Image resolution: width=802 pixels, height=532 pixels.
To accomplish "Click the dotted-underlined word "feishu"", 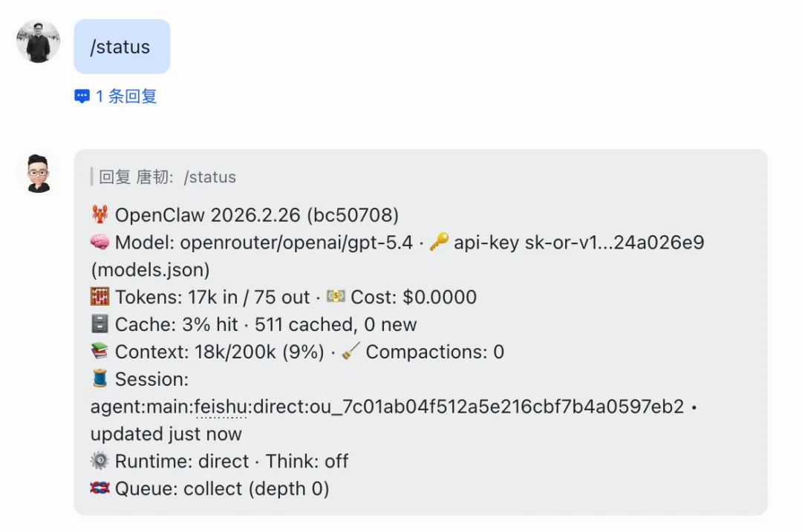I will pos(220,407).
